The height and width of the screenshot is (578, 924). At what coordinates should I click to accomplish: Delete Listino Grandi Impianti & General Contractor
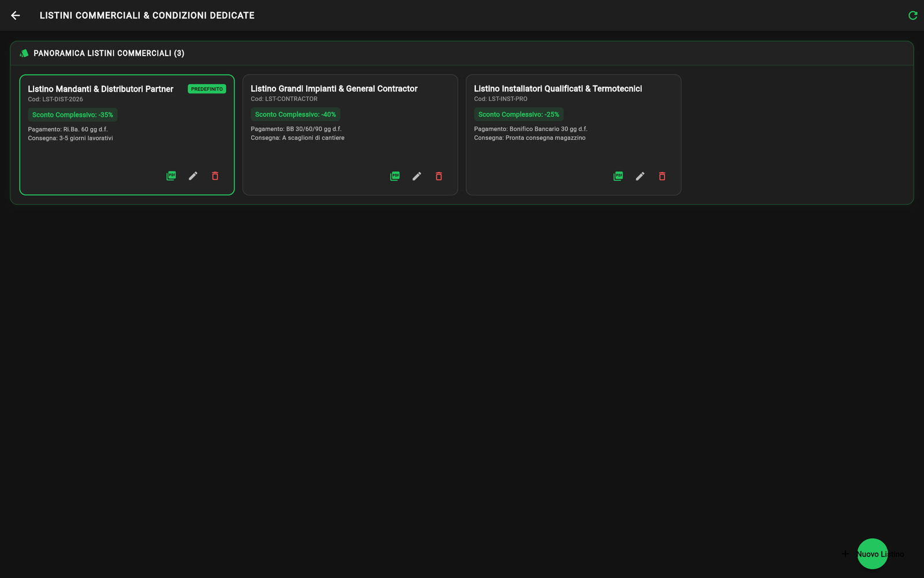pyautogui.click(x=438, y=176)
